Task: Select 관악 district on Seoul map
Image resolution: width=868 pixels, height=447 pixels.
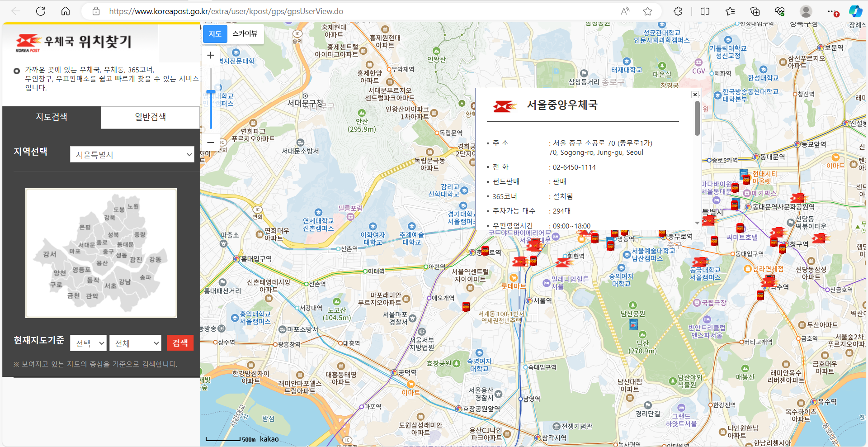Action: click(92, 296)
